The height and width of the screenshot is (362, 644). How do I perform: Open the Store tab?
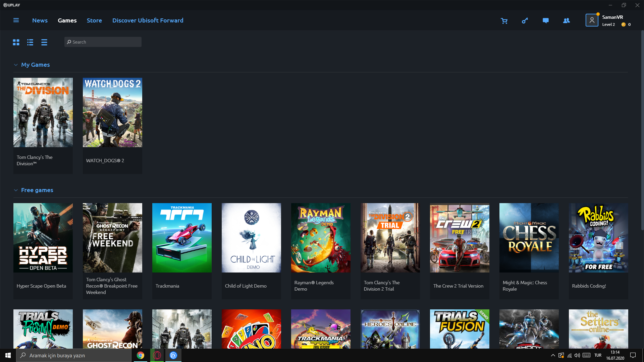click(94, 20)
